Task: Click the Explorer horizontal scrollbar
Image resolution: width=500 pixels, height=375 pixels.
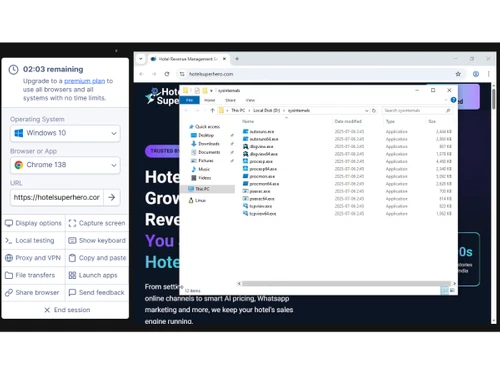Action: click(342, 283)
